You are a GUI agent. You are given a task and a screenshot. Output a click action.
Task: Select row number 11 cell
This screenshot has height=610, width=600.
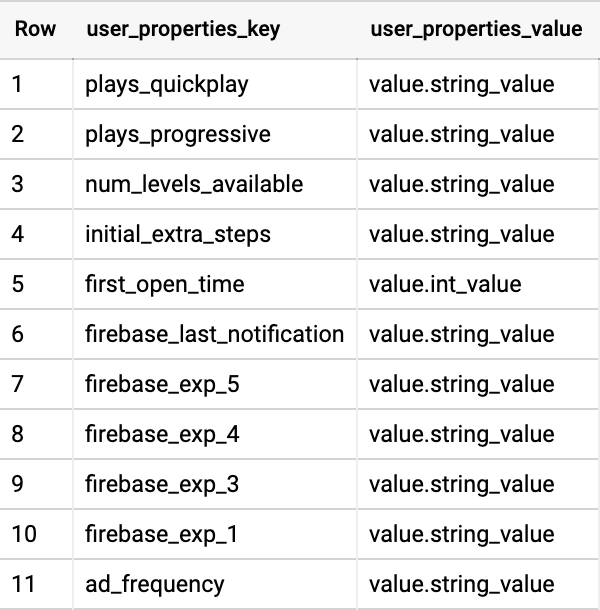(36, 584)
